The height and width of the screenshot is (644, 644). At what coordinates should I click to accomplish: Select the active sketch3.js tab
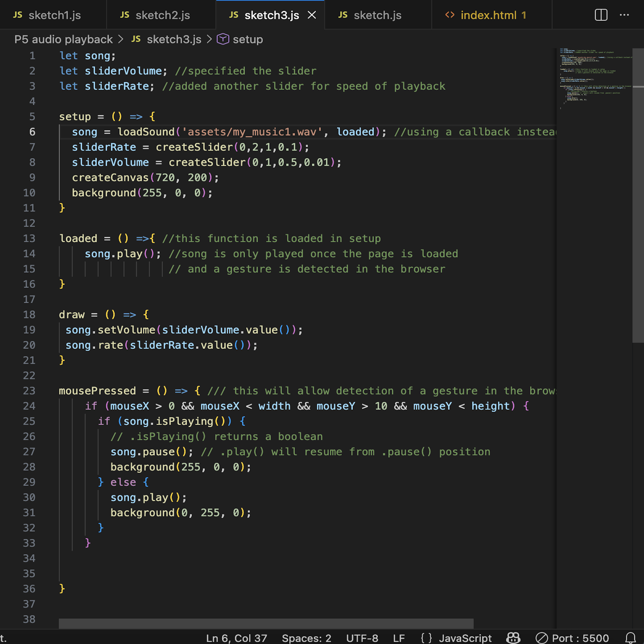270,15
